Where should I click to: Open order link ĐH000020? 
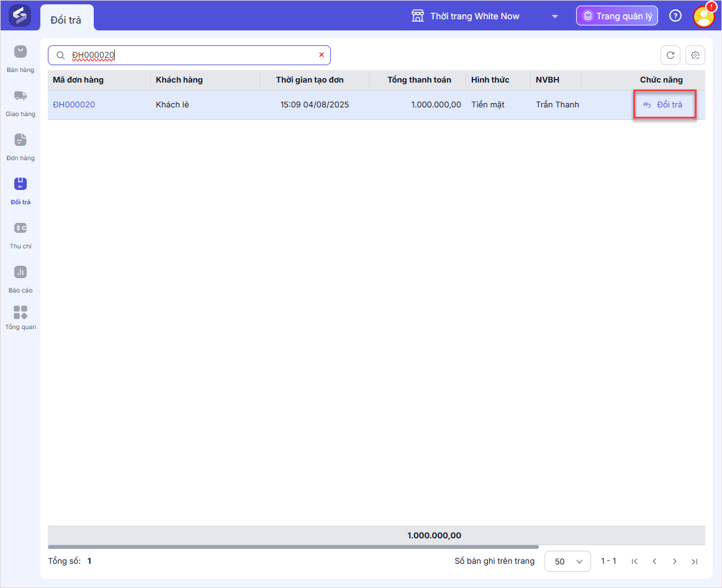pos(74,104)
